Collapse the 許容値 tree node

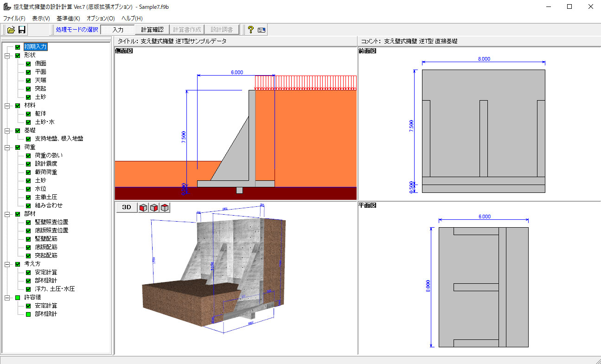(7, 298)
